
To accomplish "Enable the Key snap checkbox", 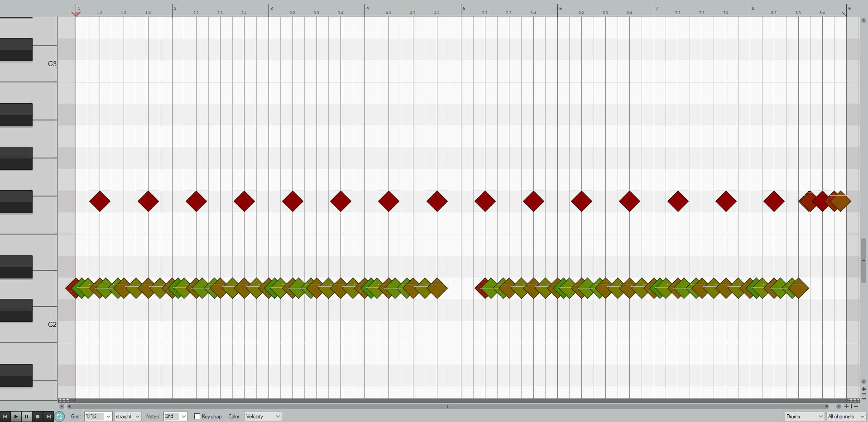I will (197, 417).
